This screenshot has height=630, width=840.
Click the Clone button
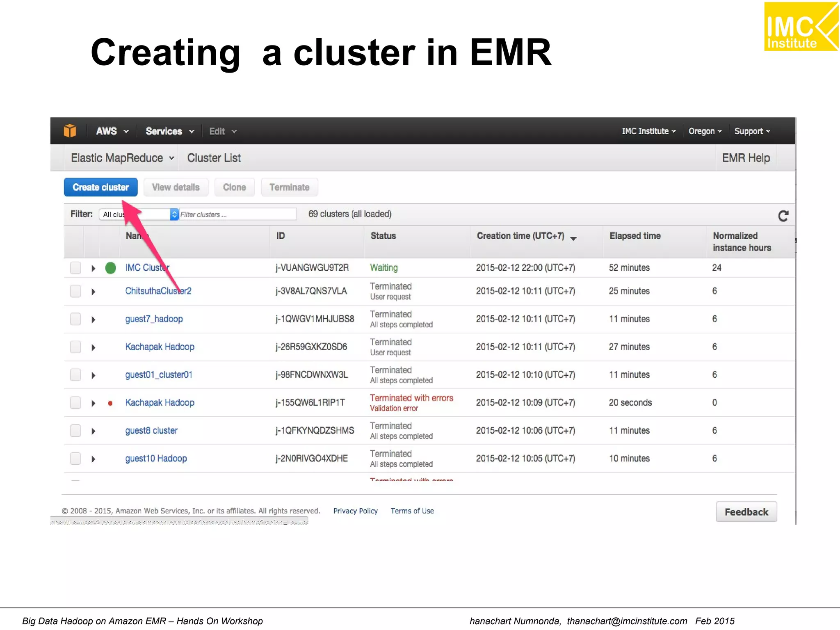click(234, 187)
